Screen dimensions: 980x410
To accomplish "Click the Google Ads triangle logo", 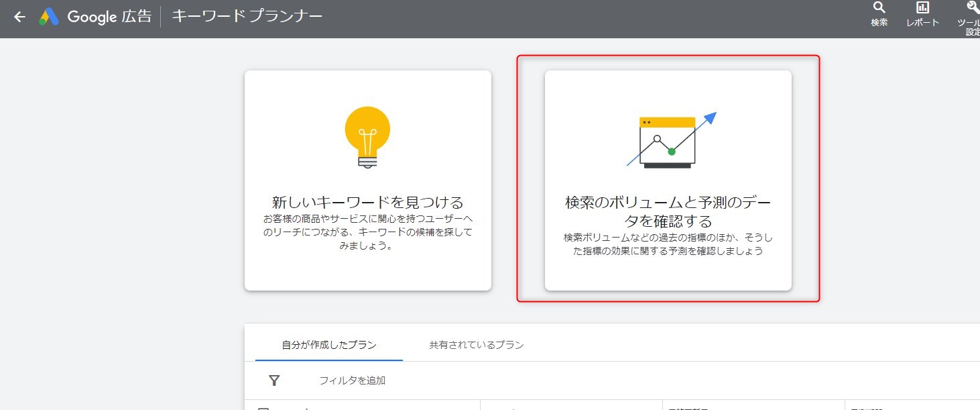I will (49, 17).
